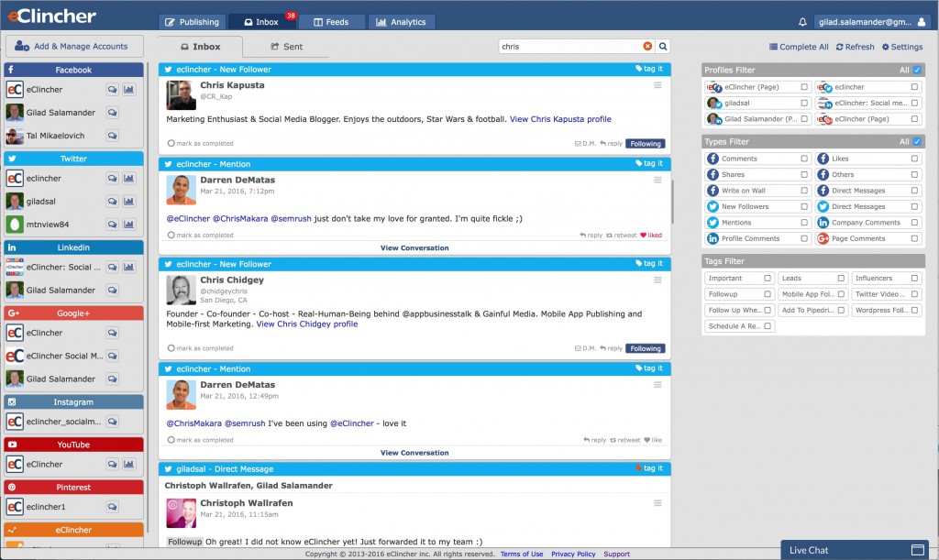Click the search magnifier icon
Image resolution: width=939 pixels, height=560 pixels.
tap(663, 46)
